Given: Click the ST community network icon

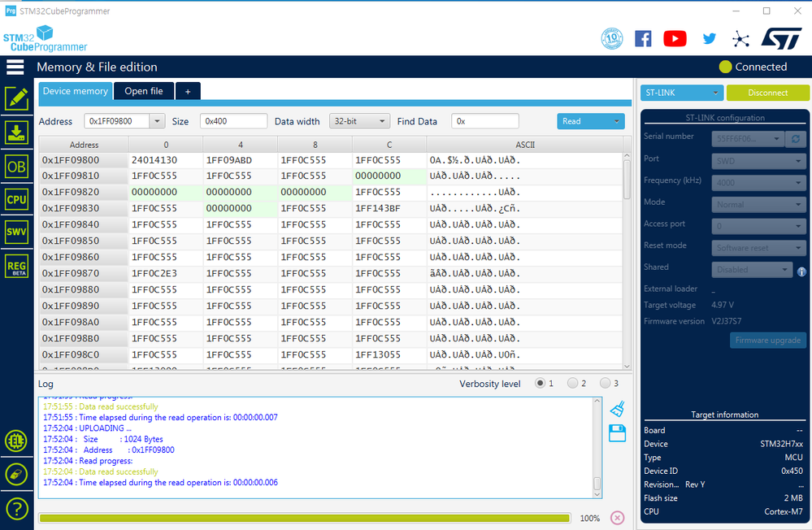Looking at the screenshot, I should [740, 39].
